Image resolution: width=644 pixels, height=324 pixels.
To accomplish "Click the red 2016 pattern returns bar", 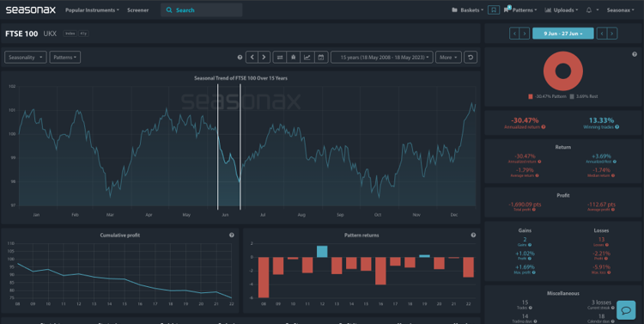I will coord(380,271).
